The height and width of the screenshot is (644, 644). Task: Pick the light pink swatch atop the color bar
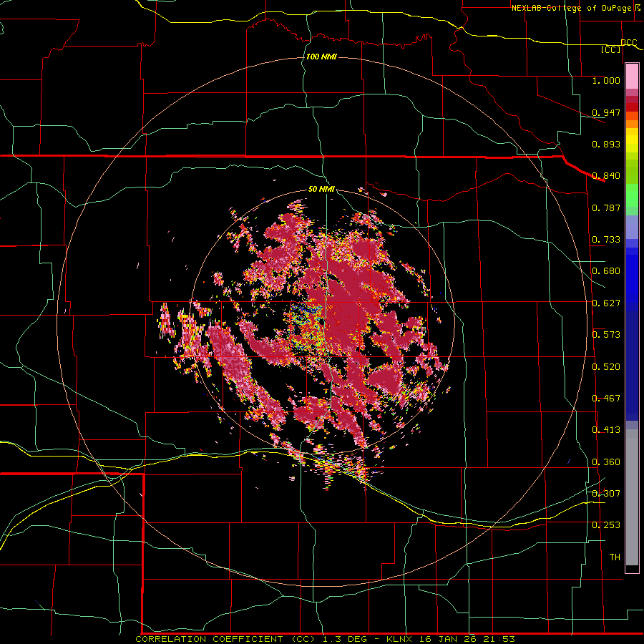pyautogui.click(x=632, y=77)
